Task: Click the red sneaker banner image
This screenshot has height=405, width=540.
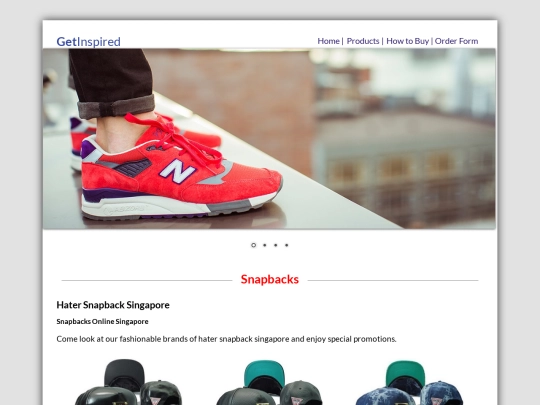Action: point(269,139)
